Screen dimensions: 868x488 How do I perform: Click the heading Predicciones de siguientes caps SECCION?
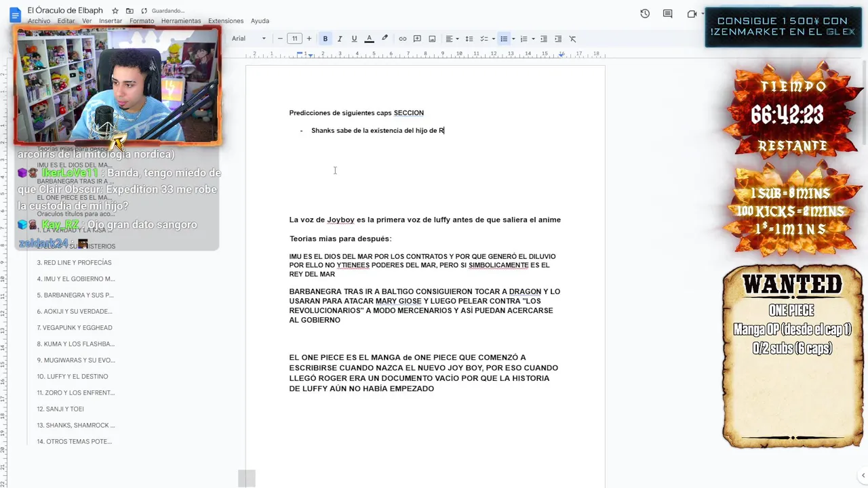click(x=356, y=113)
